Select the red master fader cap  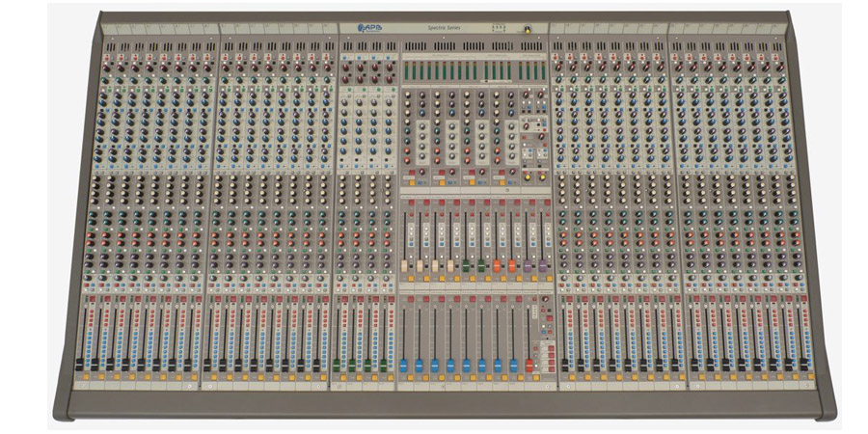point(529,366)
